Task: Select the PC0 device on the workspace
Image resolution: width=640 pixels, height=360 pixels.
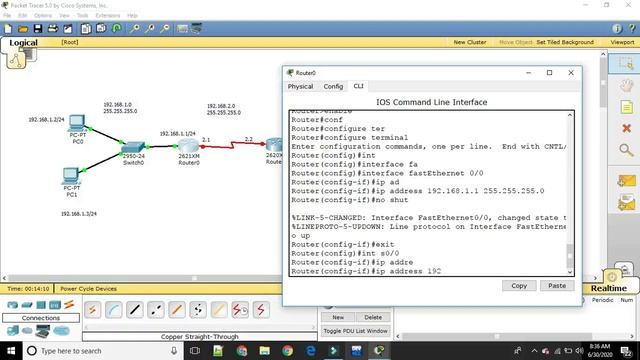Action: click(x=77, y=124)
